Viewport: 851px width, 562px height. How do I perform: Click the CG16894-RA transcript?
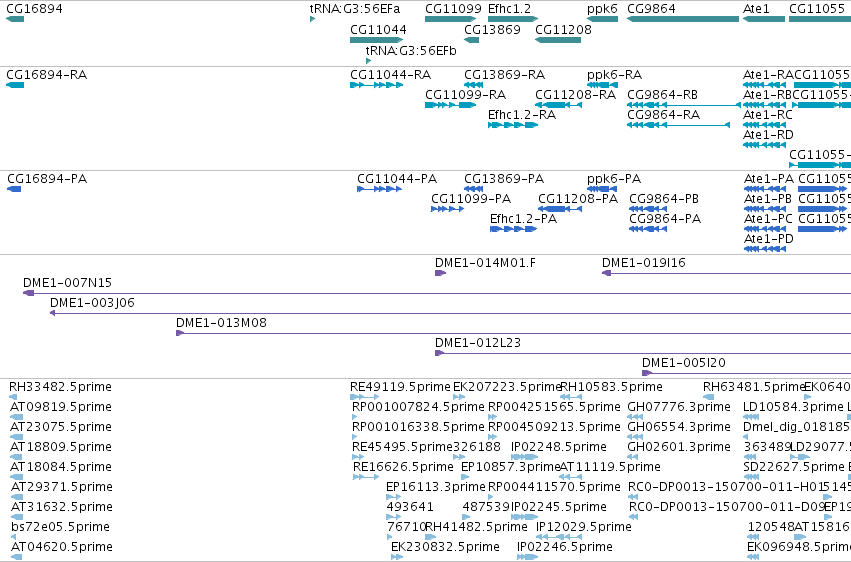coord(15,85)
